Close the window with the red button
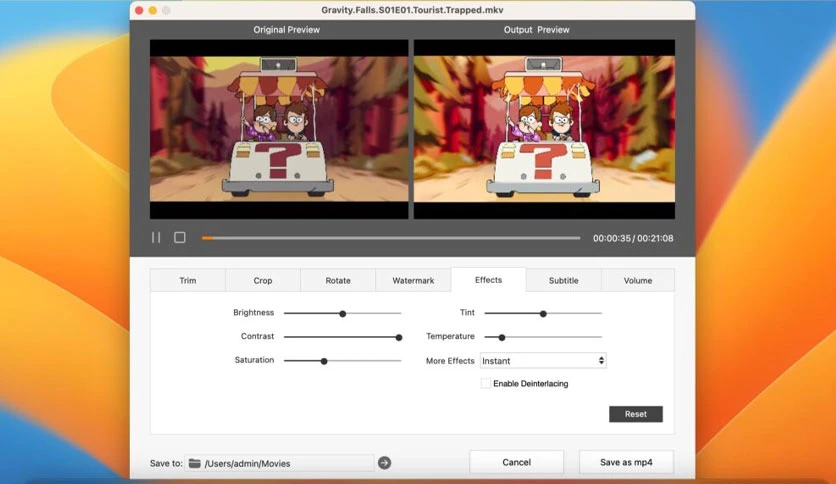This screenshot has height=484, width=836. point(139,10)
